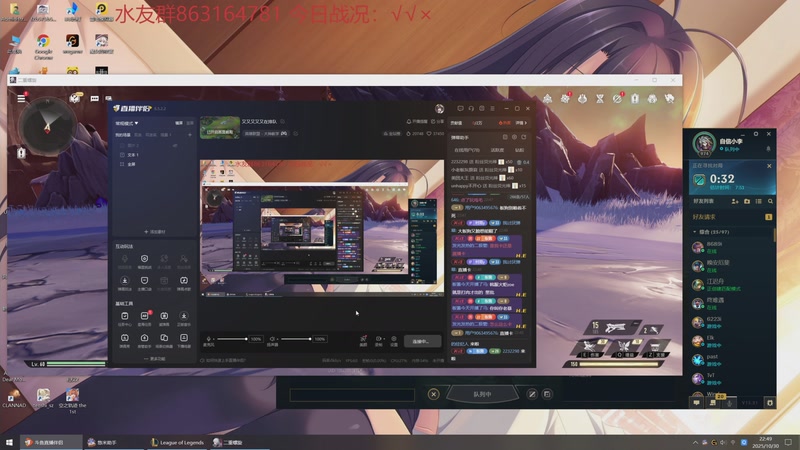Switch to League of Legends on the taskbar
The width and height of the screenshot is (800, 450).
pos(177,442)
